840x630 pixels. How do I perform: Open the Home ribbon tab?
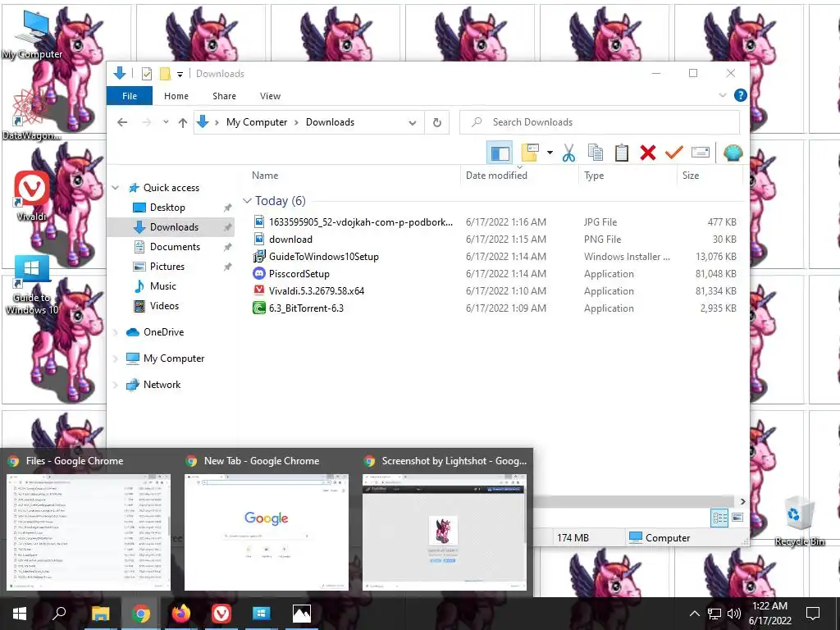[x=176, y=96]
